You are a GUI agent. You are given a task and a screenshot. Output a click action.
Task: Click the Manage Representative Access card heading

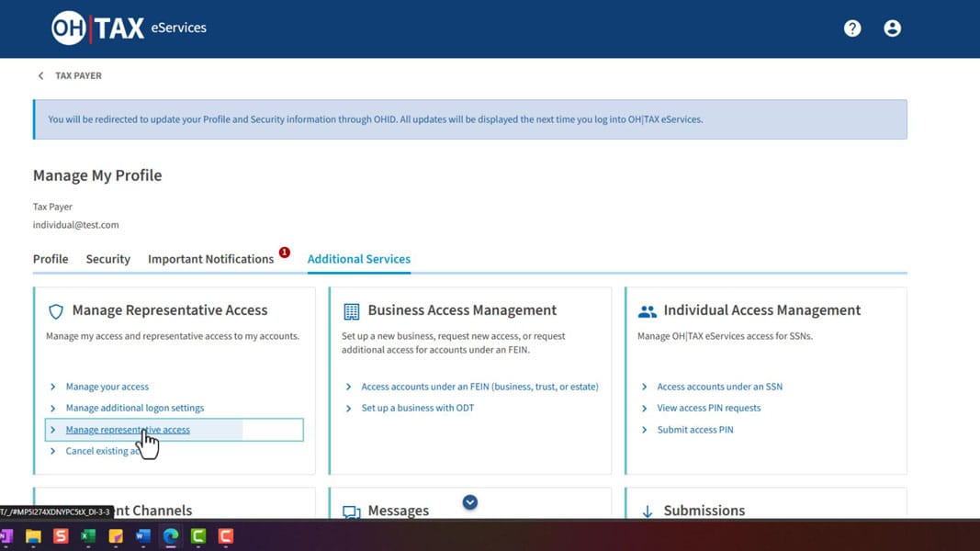click(x=169, y=310)
